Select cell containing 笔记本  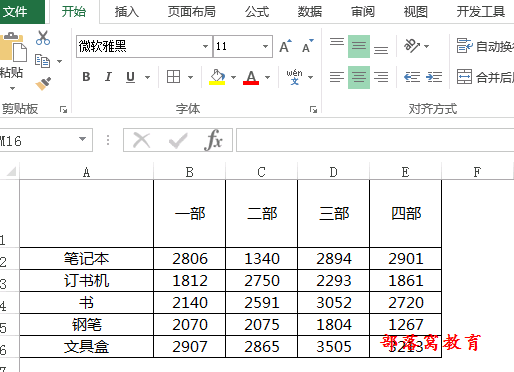86,259
